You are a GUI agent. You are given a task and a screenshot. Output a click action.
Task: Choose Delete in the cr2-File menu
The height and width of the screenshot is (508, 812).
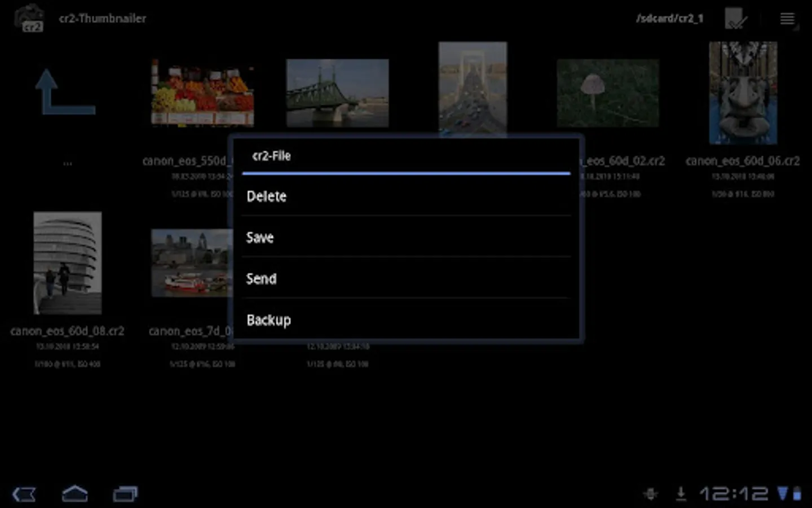pos(406,196)
